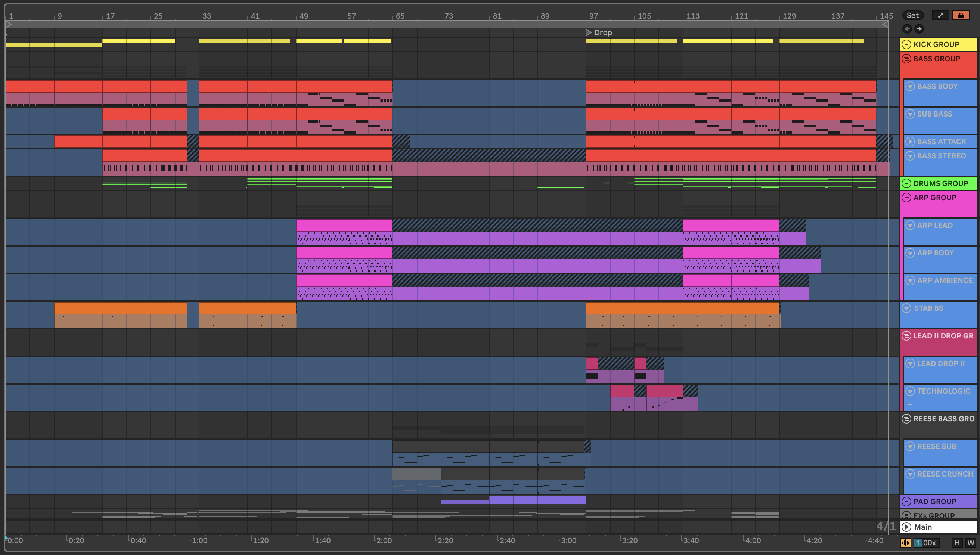Fold the SUB BASS track arrow
The width and height of the screenshot is (980, 555).
pos(910,114)
